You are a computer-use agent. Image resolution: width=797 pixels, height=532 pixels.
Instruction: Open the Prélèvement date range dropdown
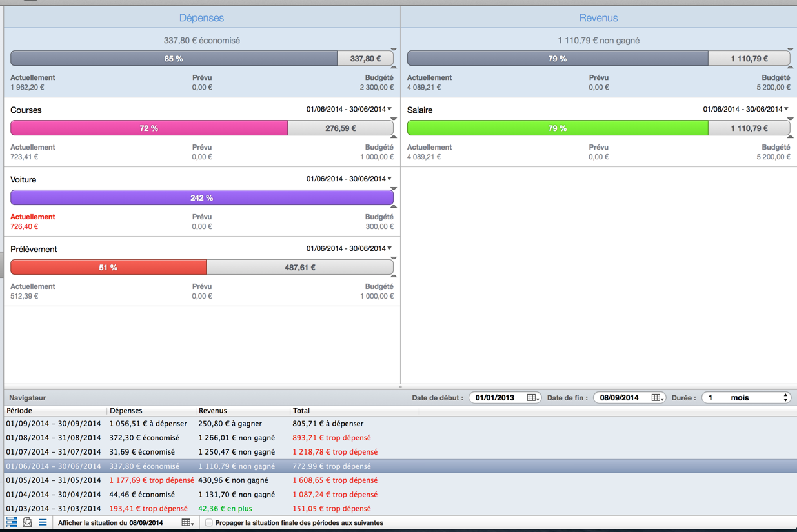click(x=349, y=248)
